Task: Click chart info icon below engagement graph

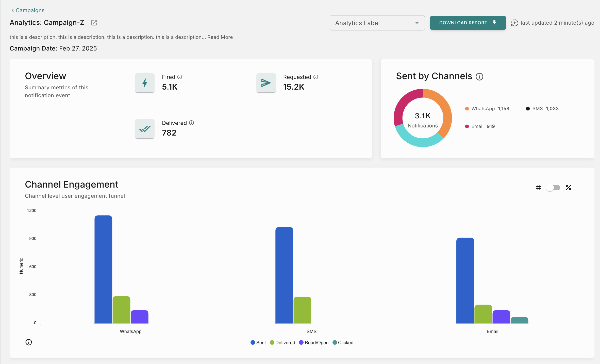Action: [x=29, y=342]
